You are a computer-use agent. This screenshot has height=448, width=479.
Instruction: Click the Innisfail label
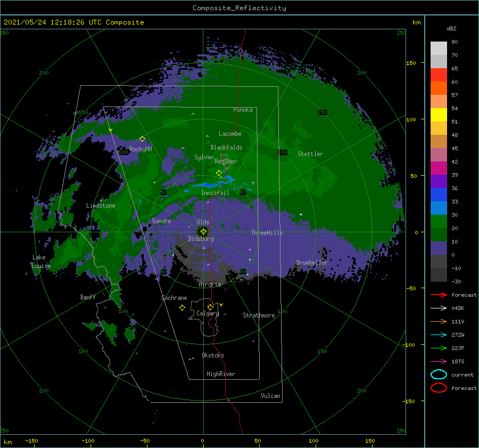tap(215, 193)
